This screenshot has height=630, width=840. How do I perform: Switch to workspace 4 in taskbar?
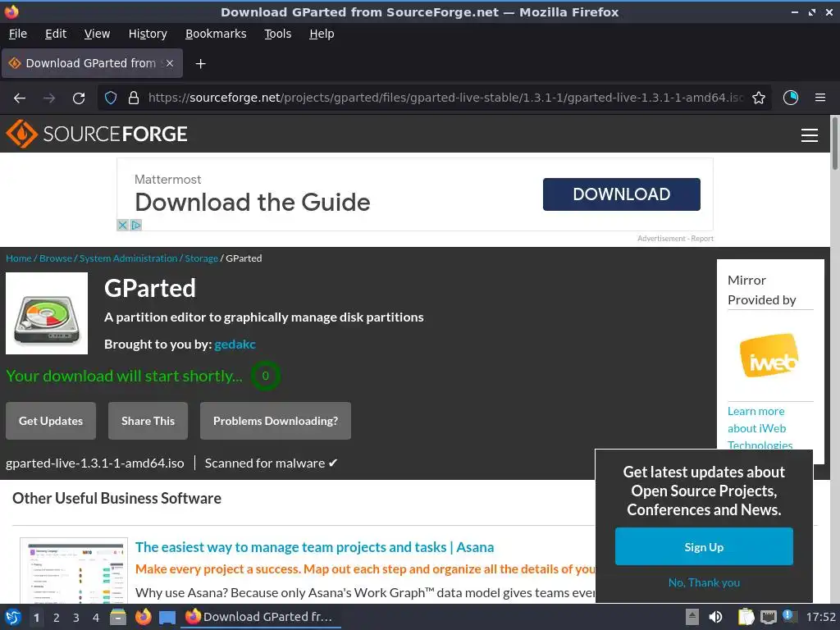click(x=96, y=618)
